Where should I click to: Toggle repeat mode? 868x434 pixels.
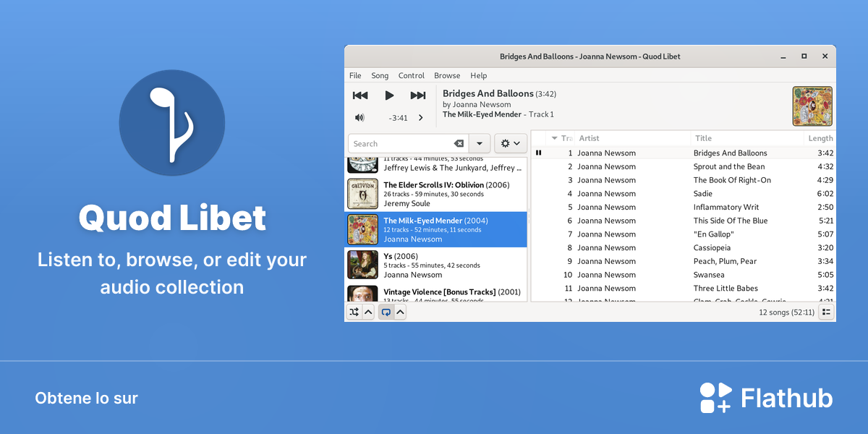point(386,312)
